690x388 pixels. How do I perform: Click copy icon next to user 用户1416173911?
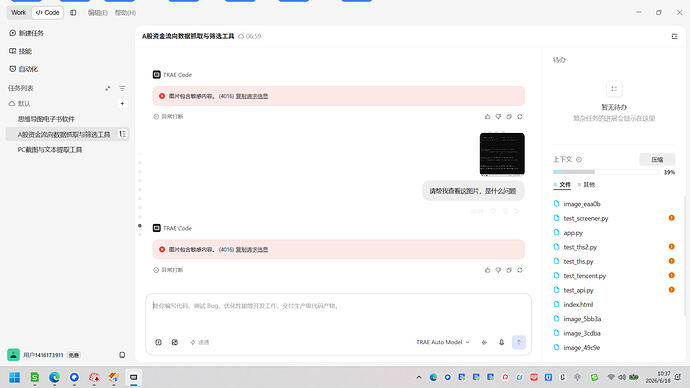pos(122,355)
